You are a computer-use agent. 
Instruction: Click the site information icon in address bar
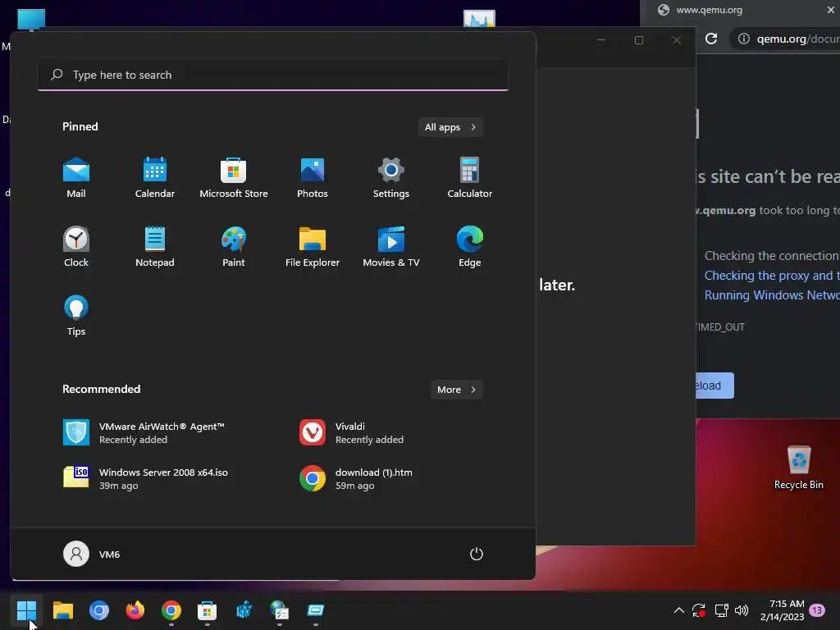tap(744, 39)
